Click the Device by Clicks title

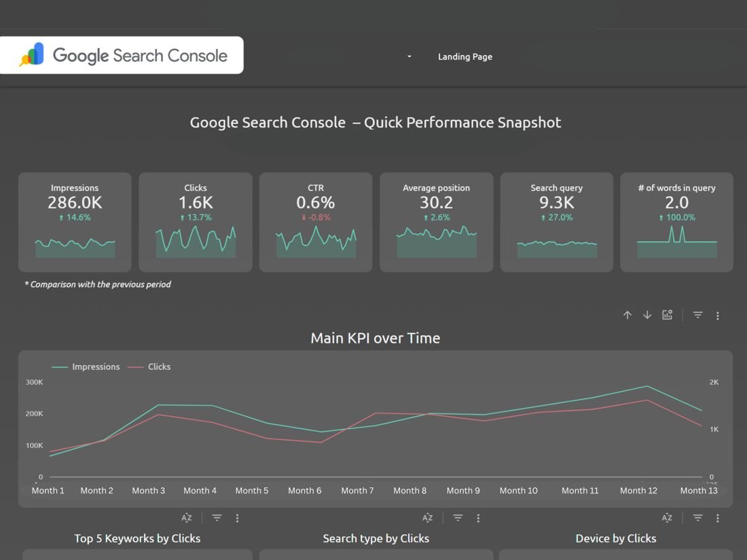pyautogui.click(x=615, y=538)
